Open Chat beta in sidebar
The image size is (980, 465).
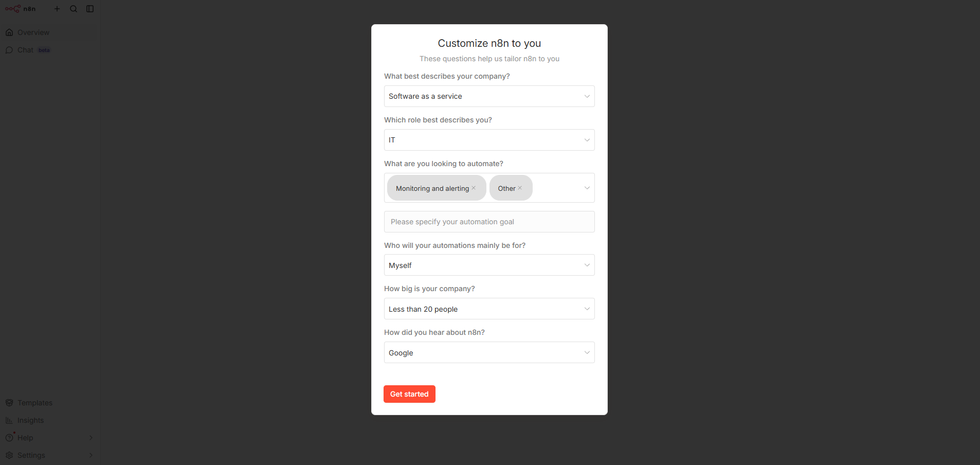pyautogui.click(x=26, y=50)
